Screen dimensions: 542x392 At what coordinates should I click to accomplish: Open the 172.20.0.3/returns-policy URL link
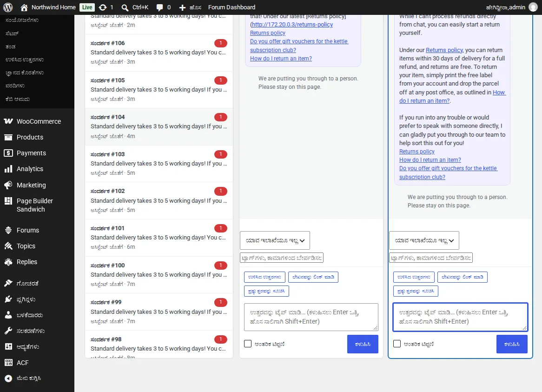tap(292, 25)
